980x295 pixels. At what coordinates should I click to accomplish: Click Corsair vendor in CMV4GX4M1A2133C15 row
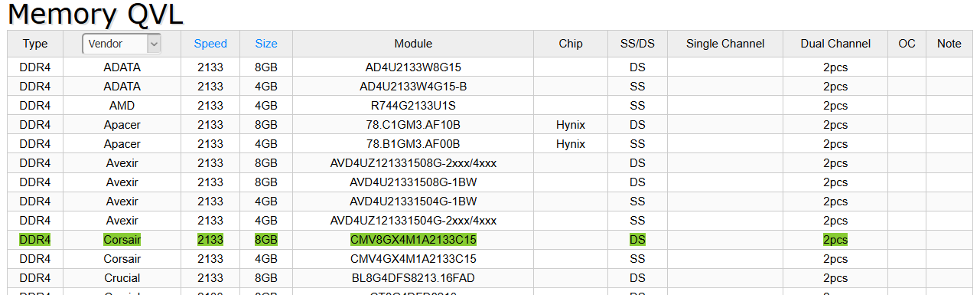122,259
